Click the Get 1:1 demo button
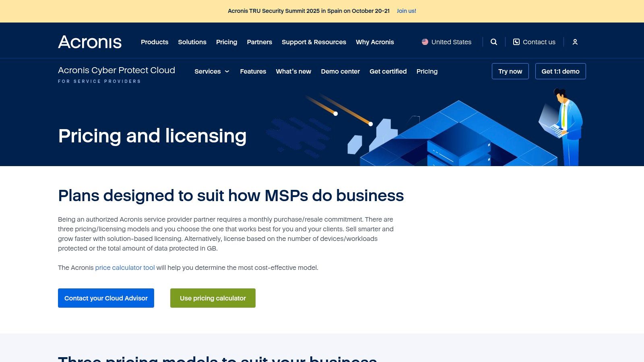Image resolution: width=644 pixels, height=362 pixels. click(561, 71)
